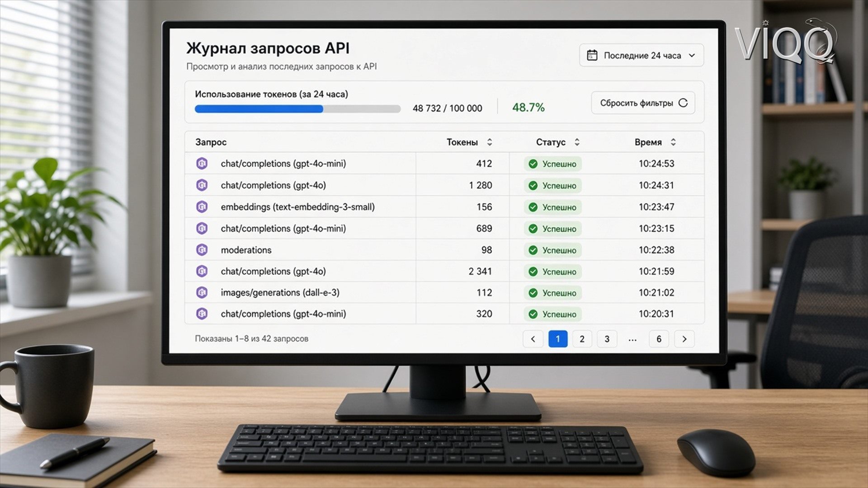
Task: Click green check icon in 10:24:31 row
Action: pyautogui.click(x=533, y=186)
